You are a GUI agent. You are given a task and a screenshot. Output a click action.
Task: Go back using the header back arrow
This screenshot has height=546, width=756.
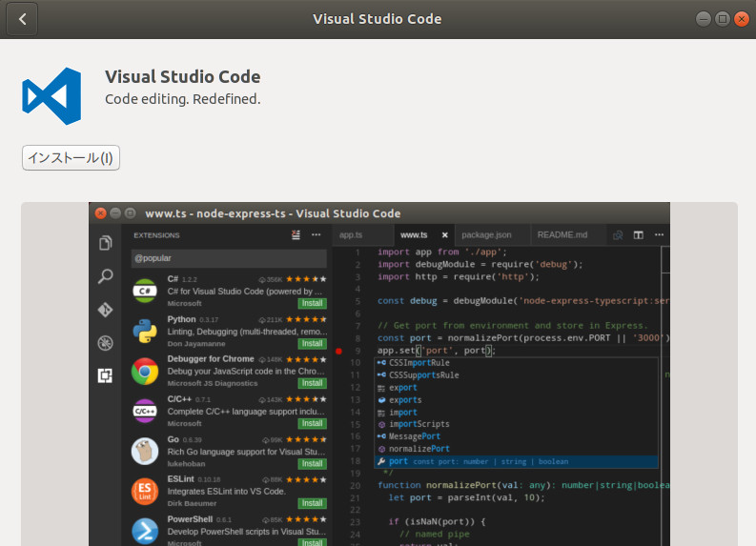(22, 18)
